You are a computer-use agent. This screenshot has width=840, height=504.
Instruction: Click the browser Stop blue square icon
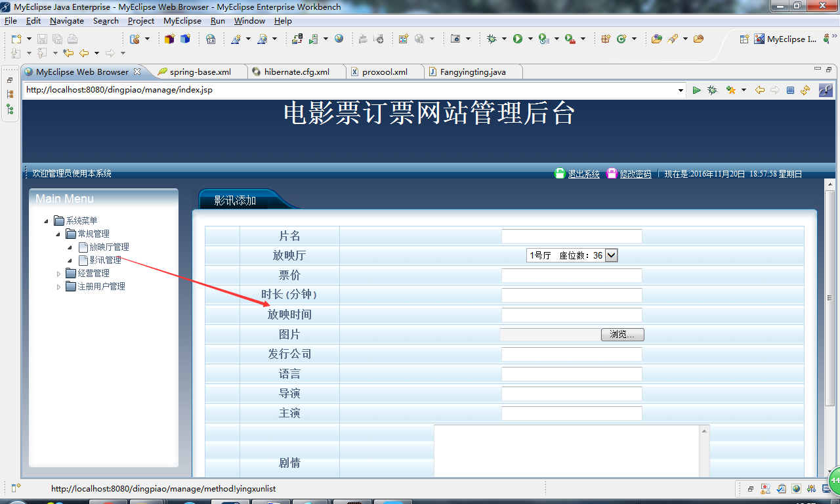pos(790,90)
